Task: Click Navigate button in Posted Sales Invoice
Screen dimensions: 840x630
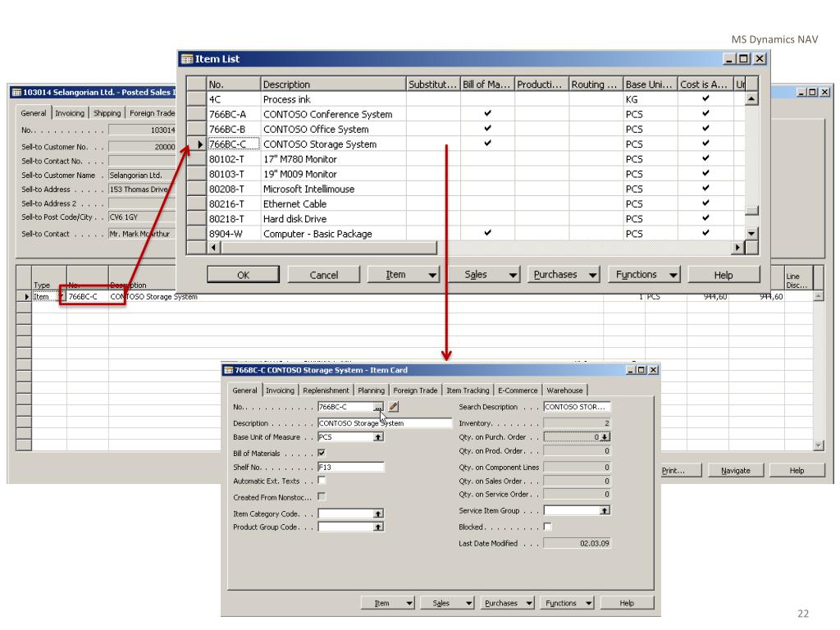Action: [736, 471]
